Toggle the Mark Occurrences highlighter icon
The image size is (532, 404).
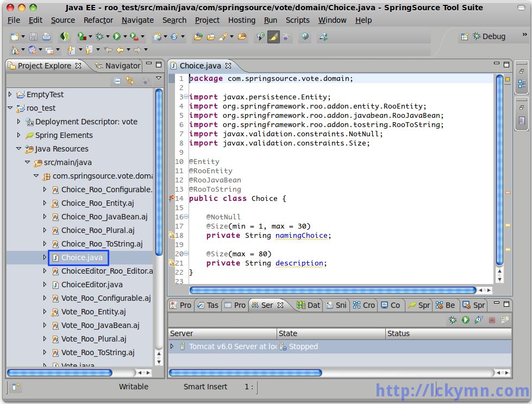coord(273,36)
